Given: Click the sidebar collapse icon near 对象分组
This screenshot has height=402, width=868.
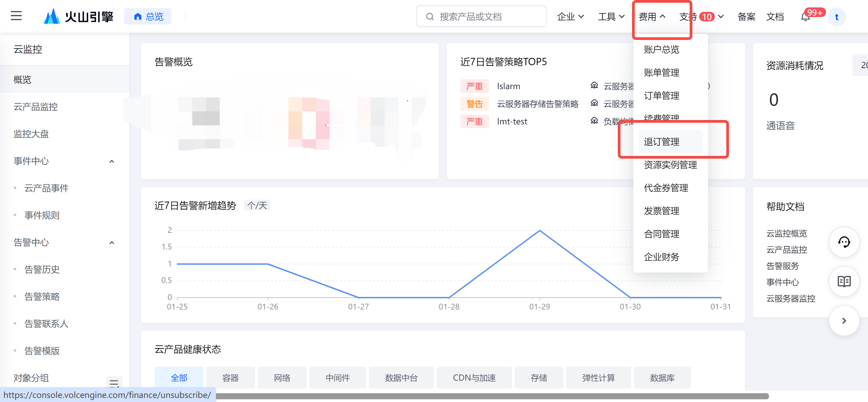Looking at the screenshot, I should pyautogui.click(x=114, y=383).
